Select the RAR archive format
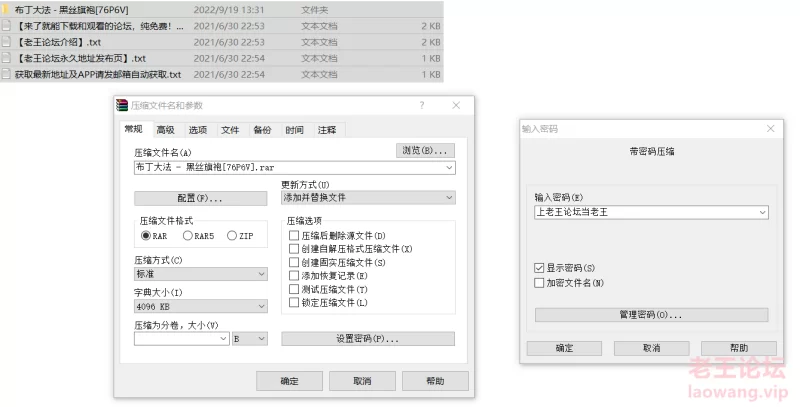The image size is (800, 407). pyautogui.click(x=146, y=236)
